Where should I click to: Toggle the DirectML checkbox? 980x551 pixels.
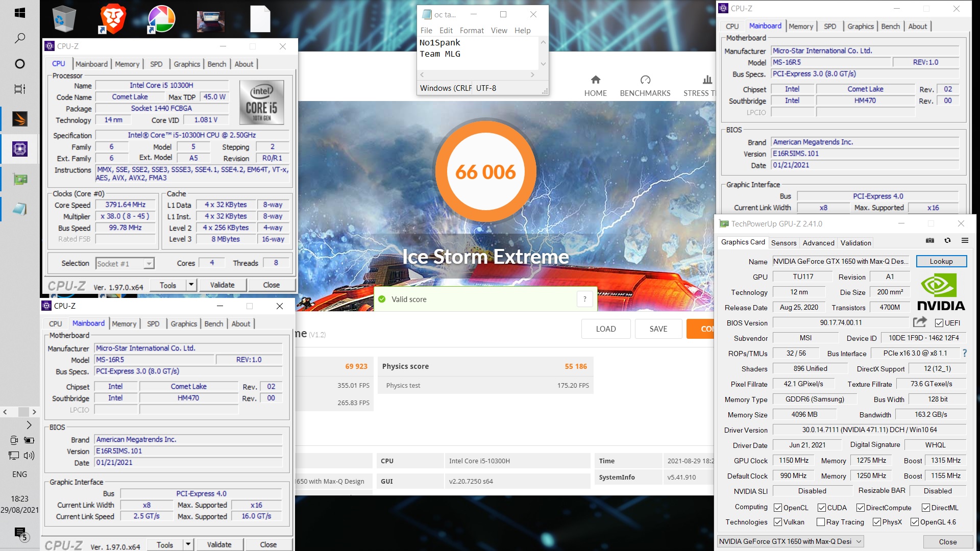coord(926,508)
